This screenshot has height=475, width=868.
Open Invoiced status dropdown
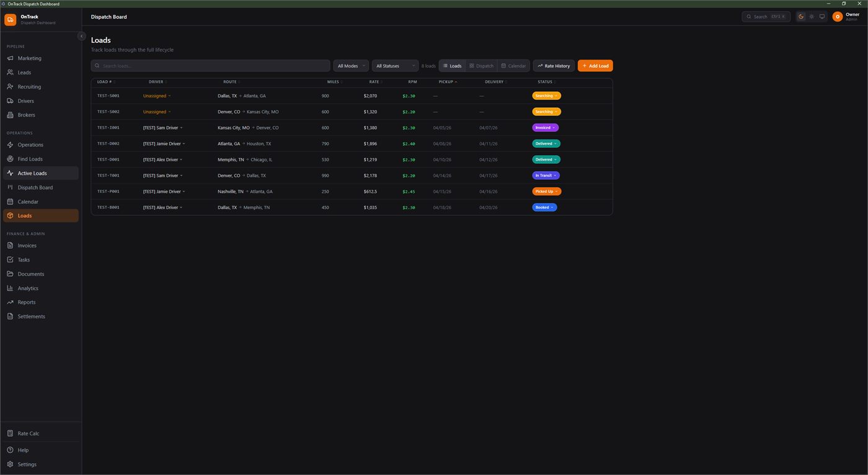coord(546,128)
